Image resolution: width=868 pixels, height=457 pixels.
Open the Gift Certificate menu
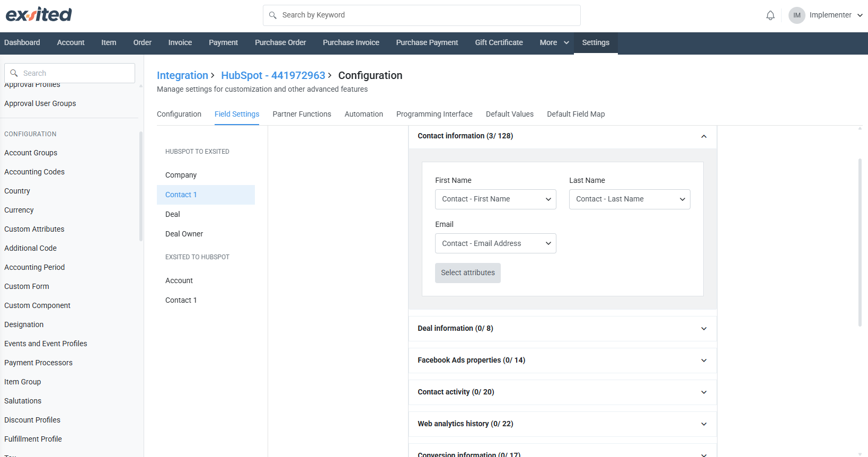tap(499, 42)
